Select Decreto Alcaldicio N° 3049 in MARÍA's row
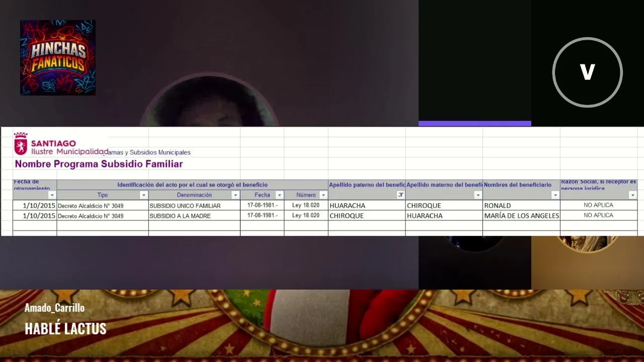 pyautogui.click(x=103, y=215)
